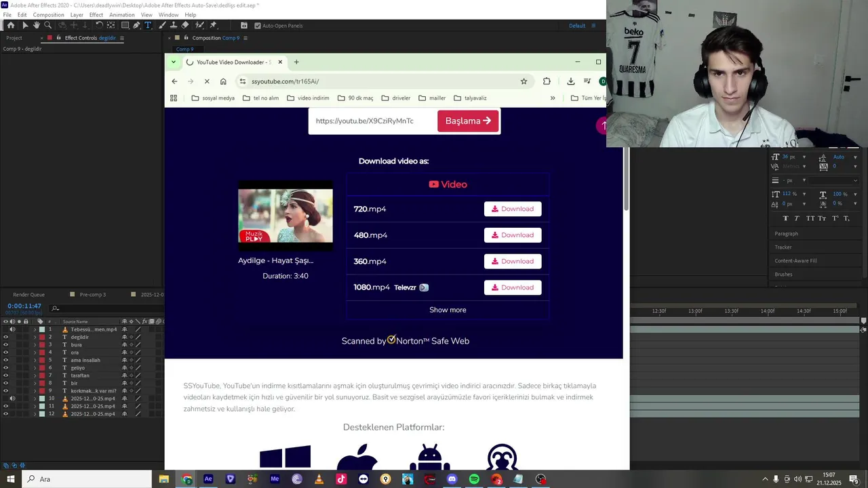Mute audio of Tebessü...men.mp4 layer
This screenshot has width=868, height=488.
(x=12, y=329)
